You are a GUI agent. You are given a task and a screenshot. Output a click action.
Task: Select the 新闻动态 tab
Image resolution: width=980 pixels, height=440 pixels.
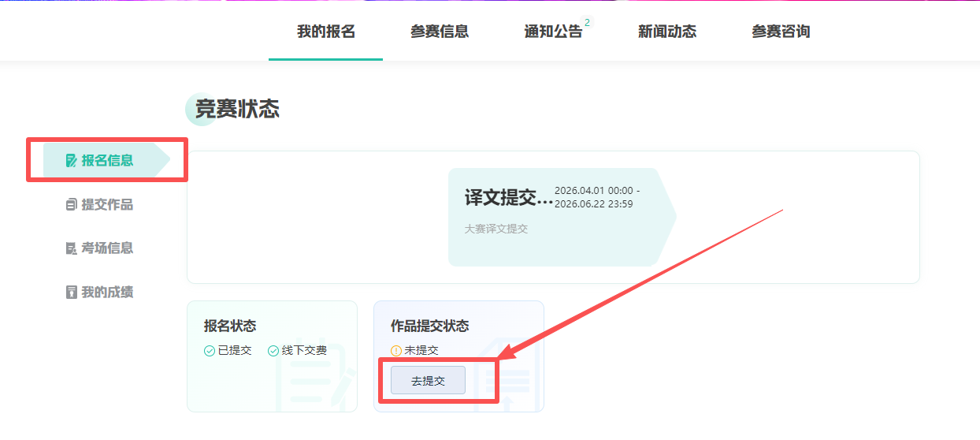[667, 32]
